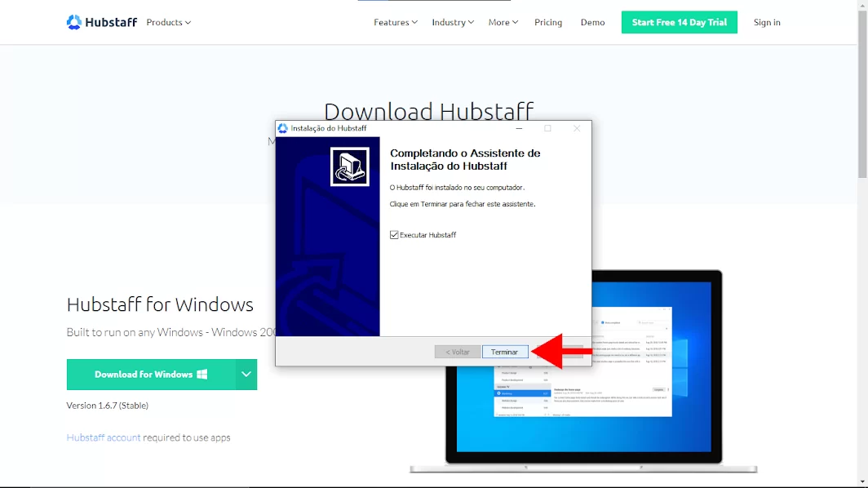
Task: Click the setup computer icon in wizard
Action: coord(349,166)
